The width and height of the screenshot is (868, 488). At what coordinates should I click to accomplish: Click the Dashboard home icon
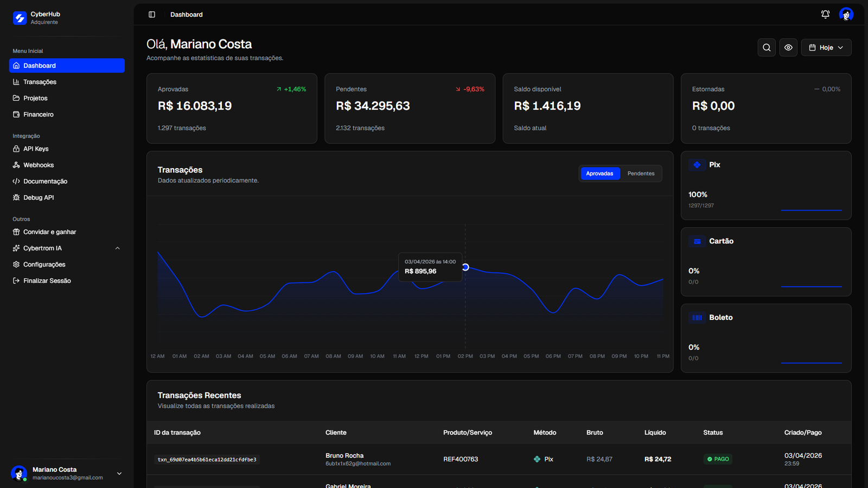point(16,66)
